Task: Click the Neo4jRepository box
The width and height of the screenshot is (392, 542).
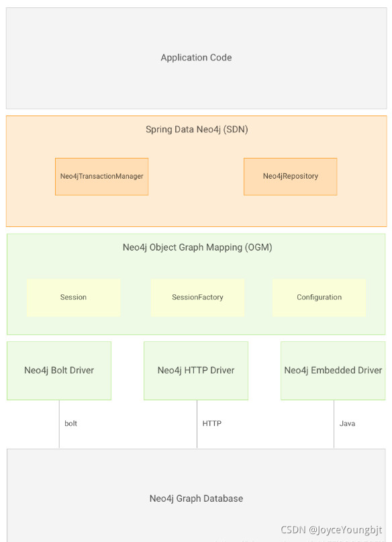Action: (x=291, y=177)
